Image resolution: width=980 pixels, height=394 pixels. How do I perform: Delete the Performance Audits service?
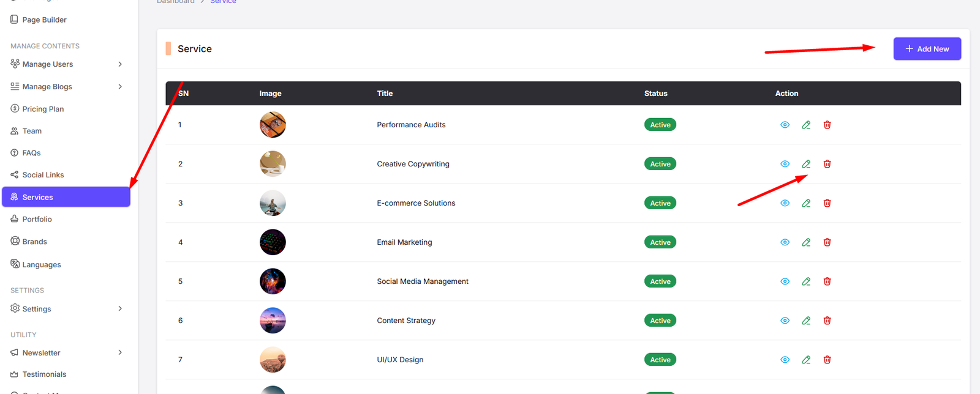click(x=827, y=125)
